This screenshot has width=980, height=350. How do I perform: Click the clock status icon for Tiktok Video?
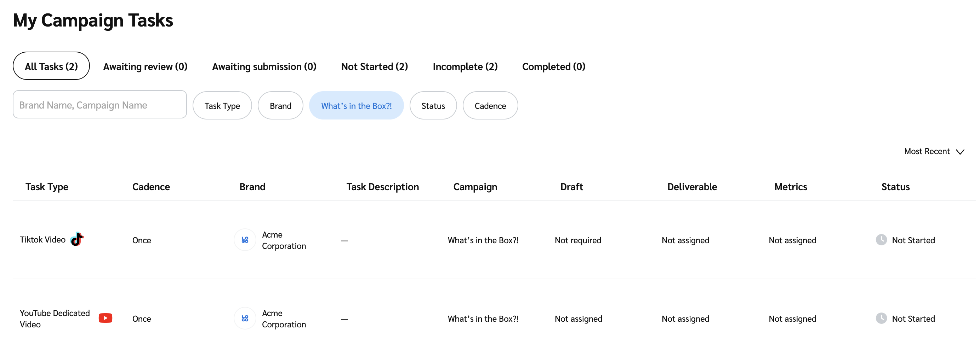click(881, 240)
